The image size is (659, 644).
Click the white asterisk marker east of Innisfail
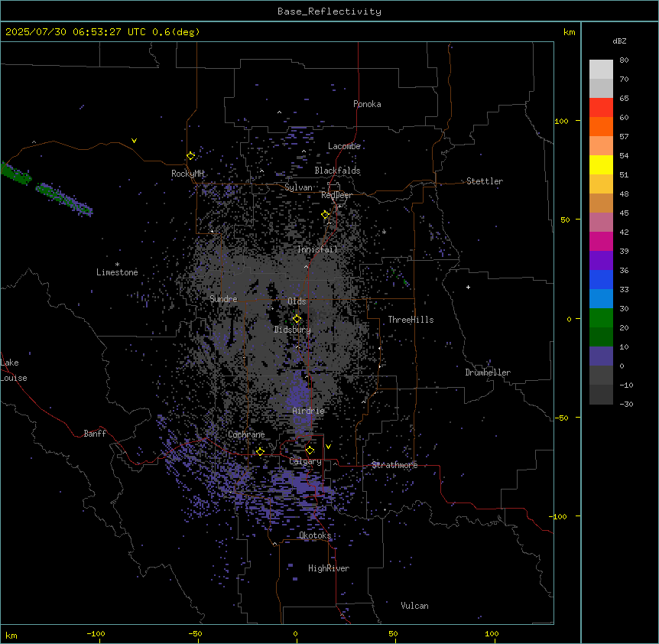384,232
